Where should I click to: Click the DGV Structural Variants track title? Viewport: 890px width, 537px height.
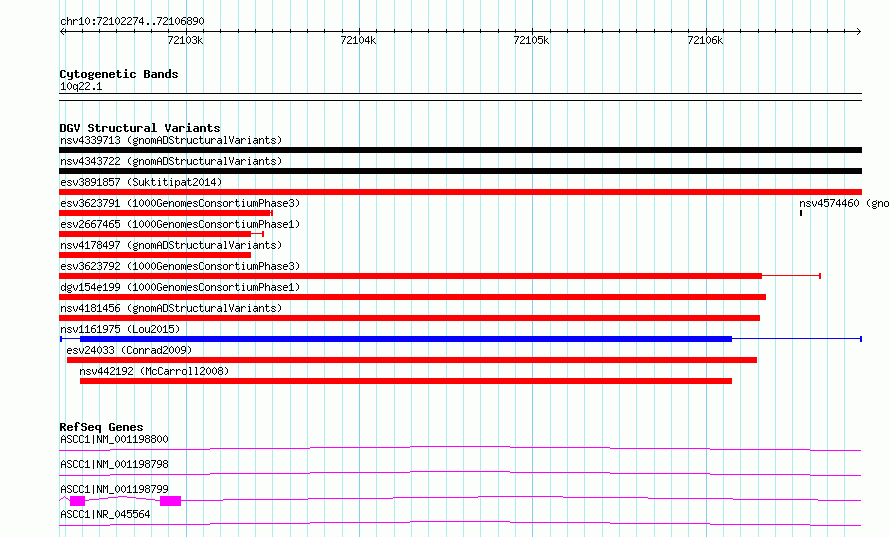coord(140,128)
